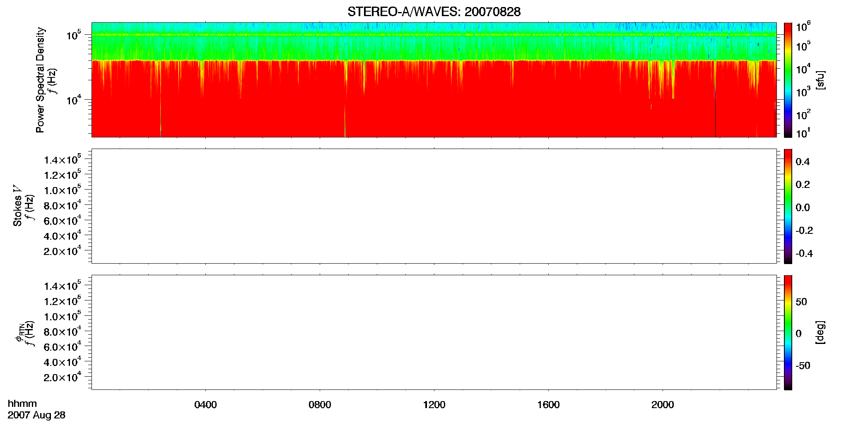Viewport: 868px width, 447px height.
Task: Click the 1.4×10^5 tick in Stokes V panel
Action: pos(62,159)
